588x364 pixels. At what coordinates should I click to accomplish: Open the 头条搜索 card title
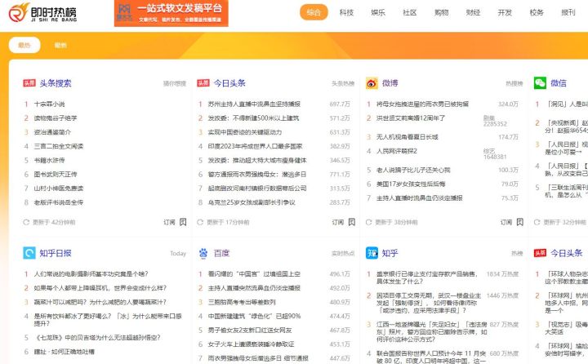(56, 83)
